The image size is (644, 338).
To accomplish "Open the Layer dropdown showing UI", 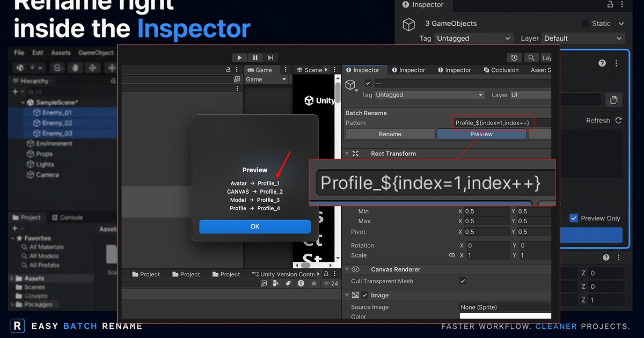I will point(531,95).
